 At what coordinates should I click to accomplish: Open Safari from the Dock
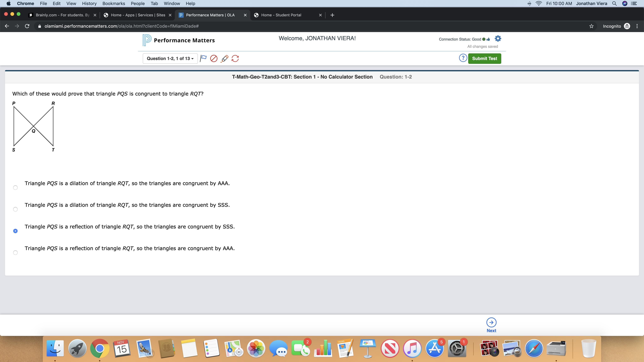(x=534, y=348)
